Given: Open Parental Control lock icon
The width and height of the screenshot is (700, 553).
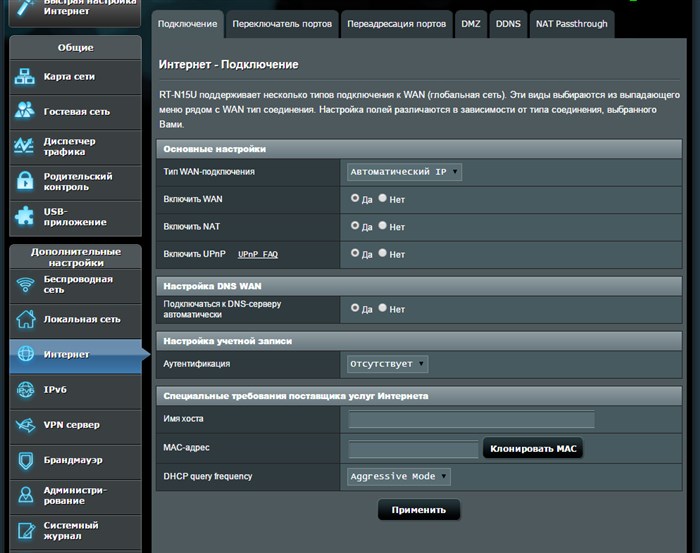Looking at the screenshot, I should (25, 181).
